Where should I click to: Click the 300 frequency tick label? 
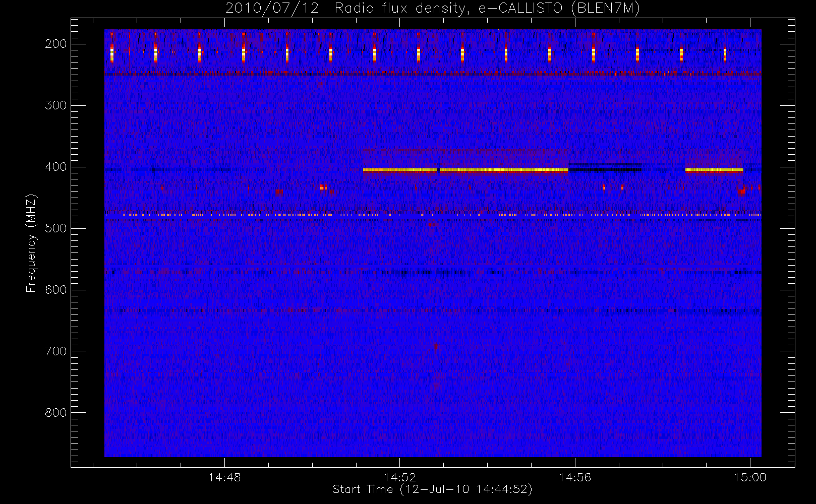[56, 105]
